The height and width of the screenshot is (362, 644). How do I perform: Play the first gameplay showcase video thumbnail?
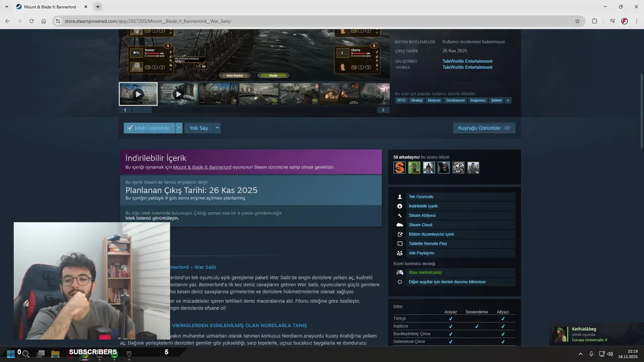coord(138,94)
